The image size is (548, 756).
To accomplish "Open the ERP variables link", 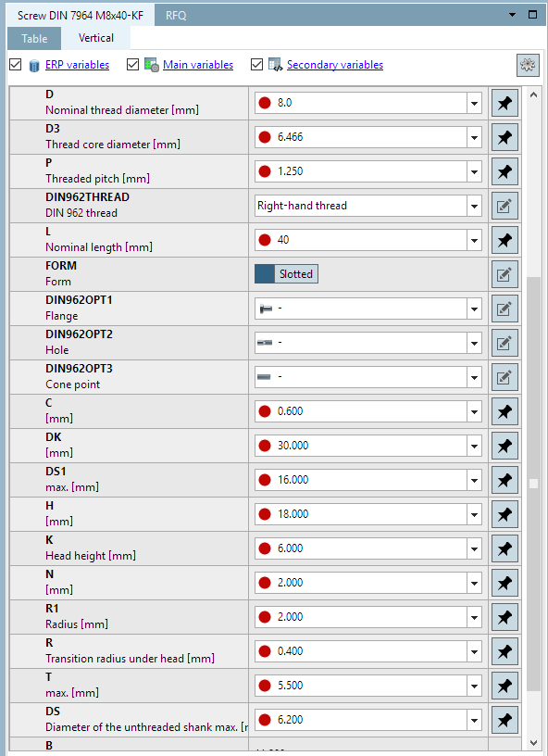I will point(77,65).
